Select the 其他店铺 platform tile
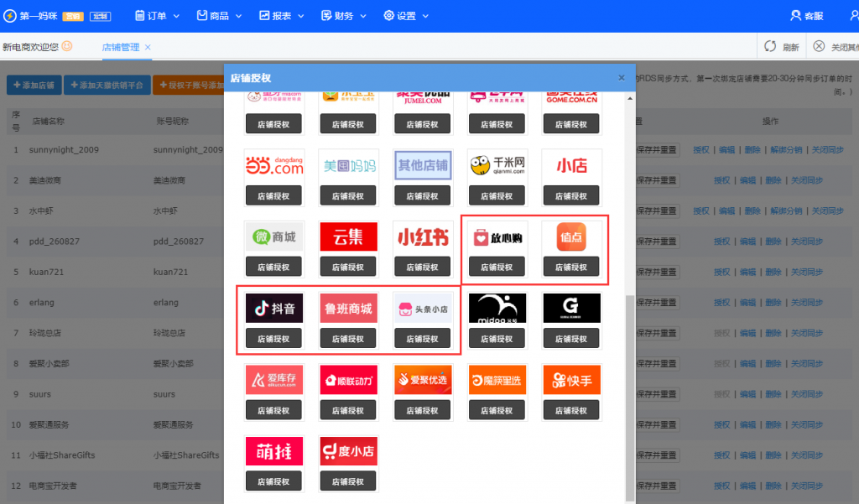Image resolution: width=859 pixels, height=504 pixels. coord(423,165)
